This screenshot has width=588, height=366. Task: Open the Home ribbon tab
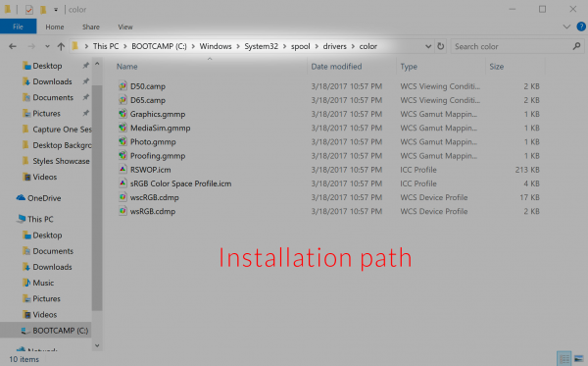(55, 27)
